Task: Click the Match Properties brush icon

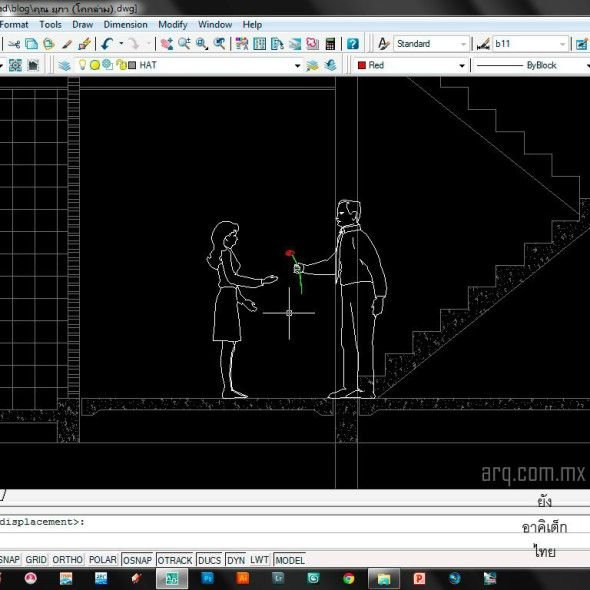Action: click(x=67, y=44)
